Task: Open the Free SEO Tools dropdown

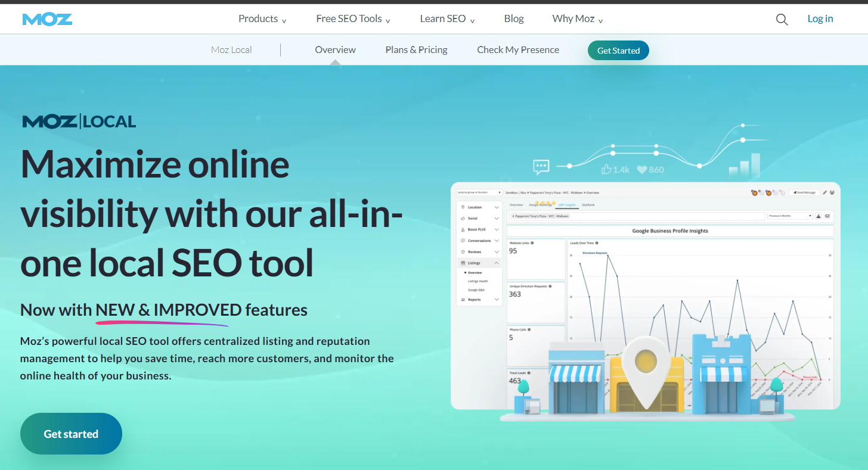Action: 353,19
